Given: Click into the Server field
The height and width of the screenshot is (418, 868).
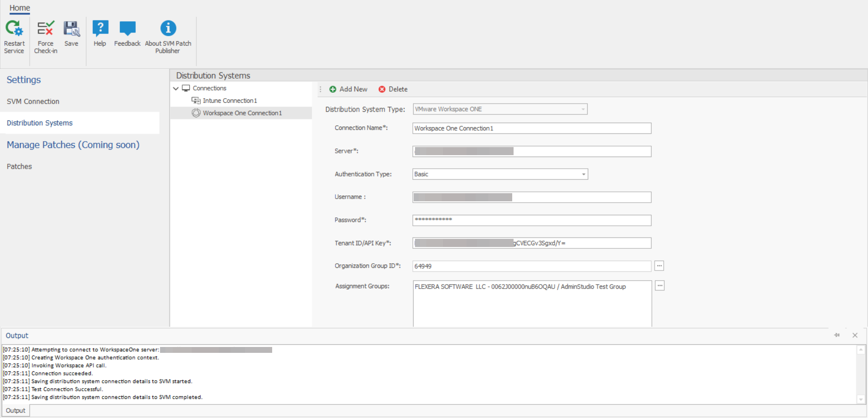Looking at the screenshot, I should tap(532, 151).
